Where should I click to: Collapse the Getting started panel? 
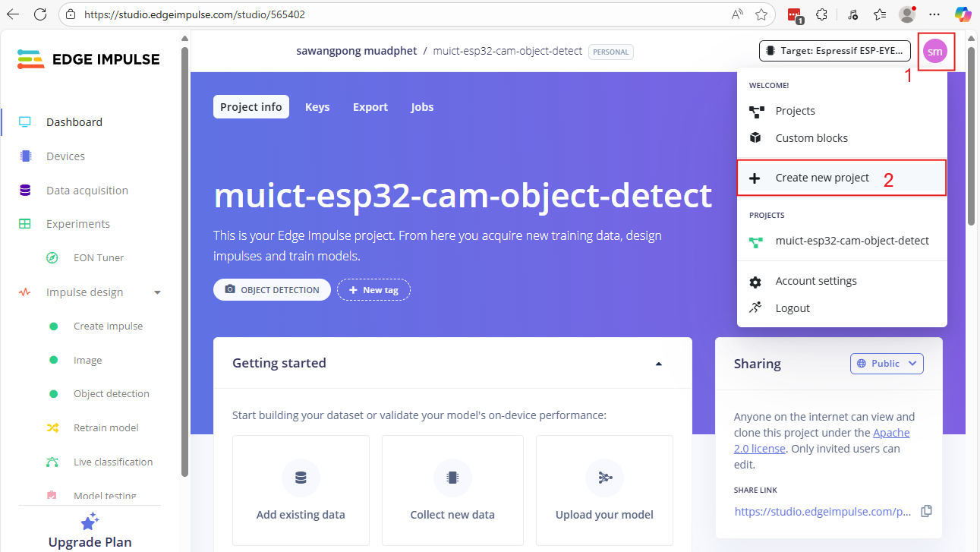658,364
